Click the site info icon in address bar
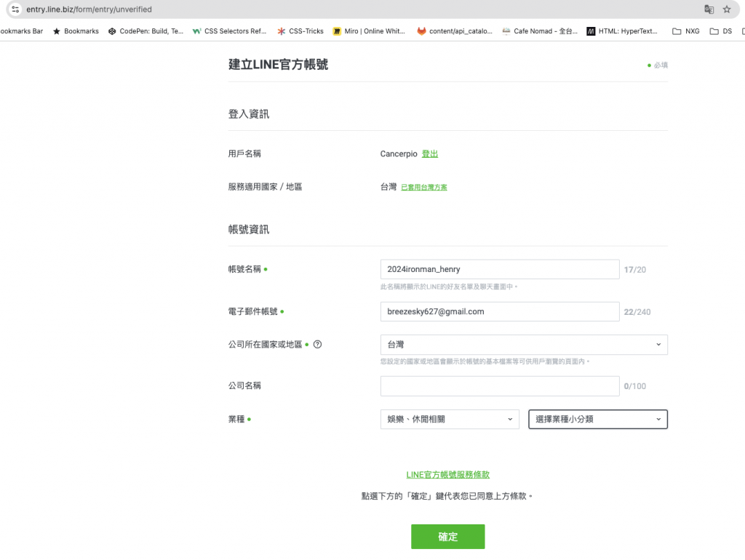This screenshot has width=745, height=560. point(15,9)
